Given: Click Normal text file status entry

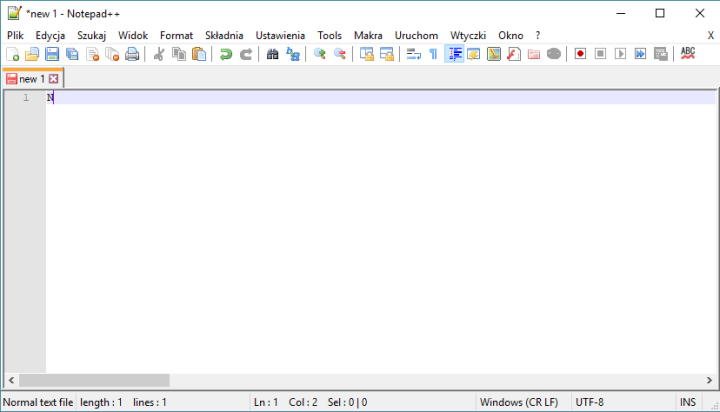Looking at the screenshot, I should click(x=38, y=402).
